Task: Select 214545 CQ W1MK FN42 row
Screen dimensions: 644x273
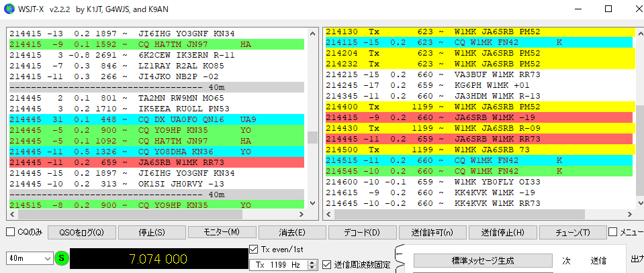Action: coord(479,171)
